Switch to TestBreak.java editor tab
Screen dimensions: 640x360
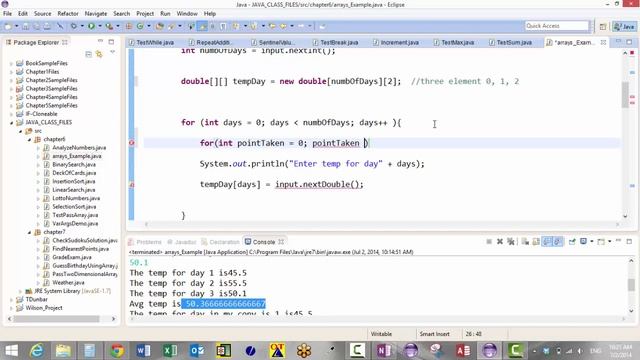(339, 42)
